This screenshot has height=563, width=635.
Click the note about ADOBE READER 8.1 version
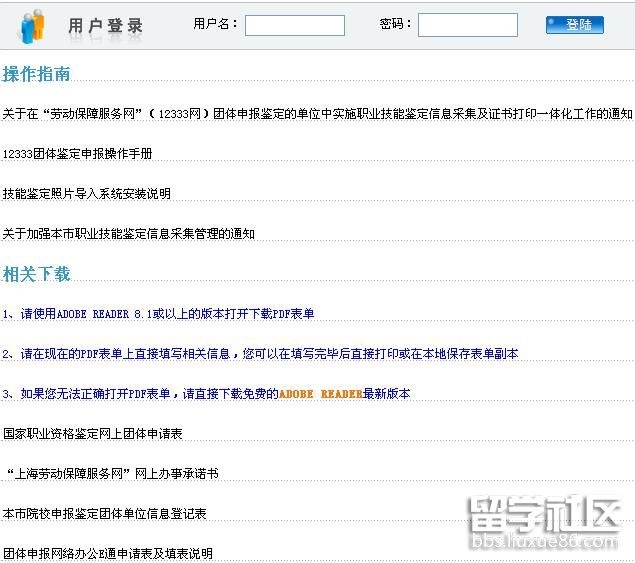point(158,314)
